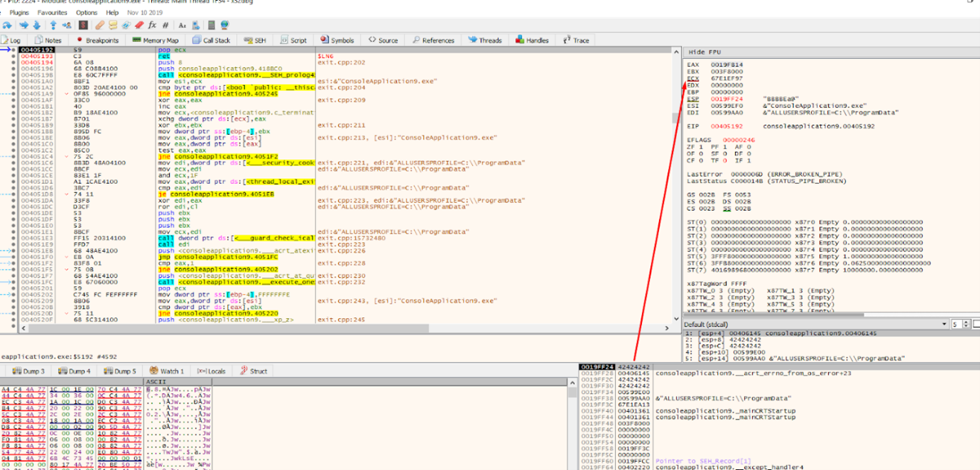Switch to the Trace tab
Image resolution: width=980 pixels, height=470 pixels.
(576, 40)
